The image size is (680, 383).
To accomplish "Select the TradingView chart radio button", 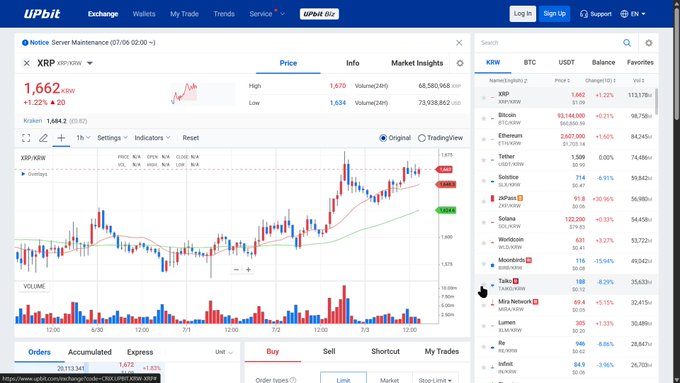I will 422,138.
